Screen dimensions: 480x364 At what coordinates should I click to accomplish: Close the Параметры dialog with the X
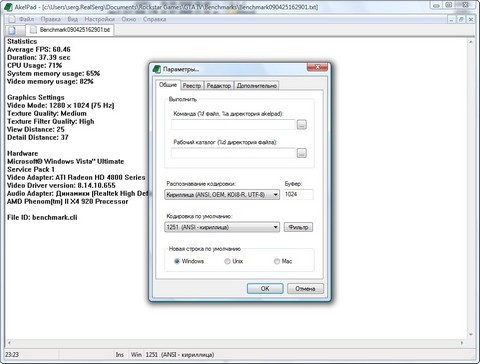(317, 67)
